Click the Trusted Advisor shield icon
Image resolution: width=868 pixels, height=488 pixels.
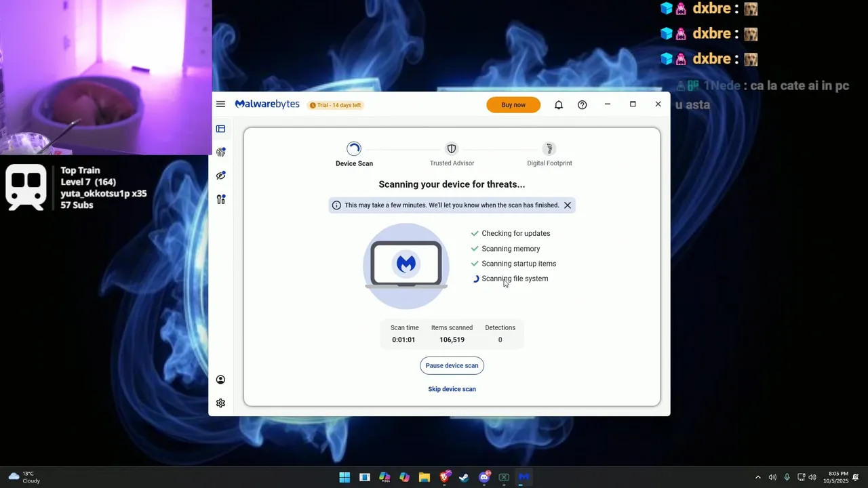(x=452, y=148)
